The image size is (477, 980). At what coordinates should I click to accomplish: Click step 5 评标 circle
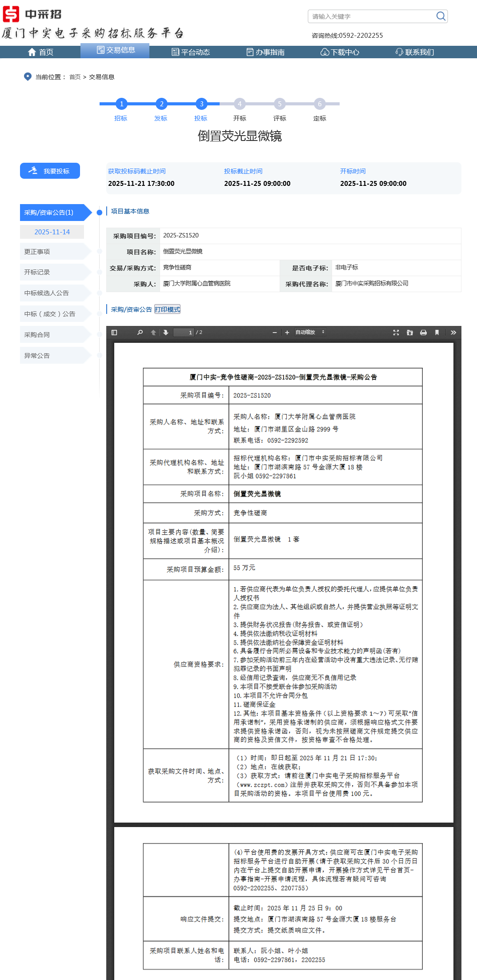click(x=280, y=104)
